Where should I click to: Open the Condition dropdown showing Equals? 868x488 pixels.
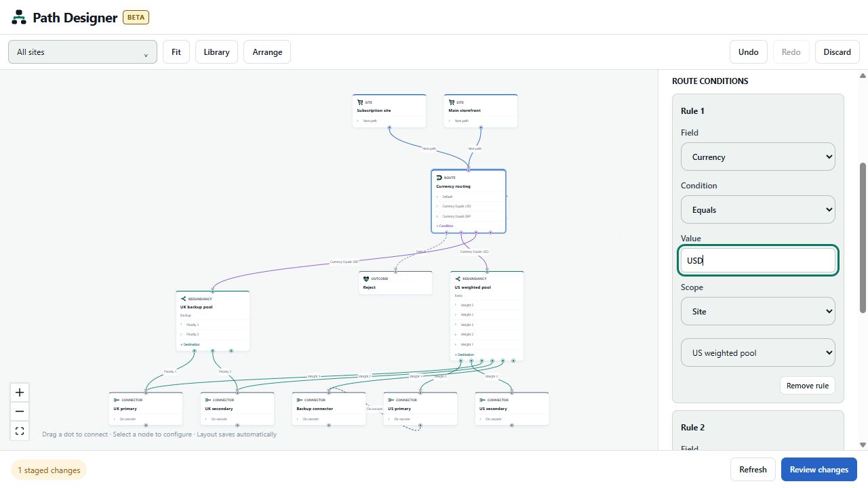[758, 209]
